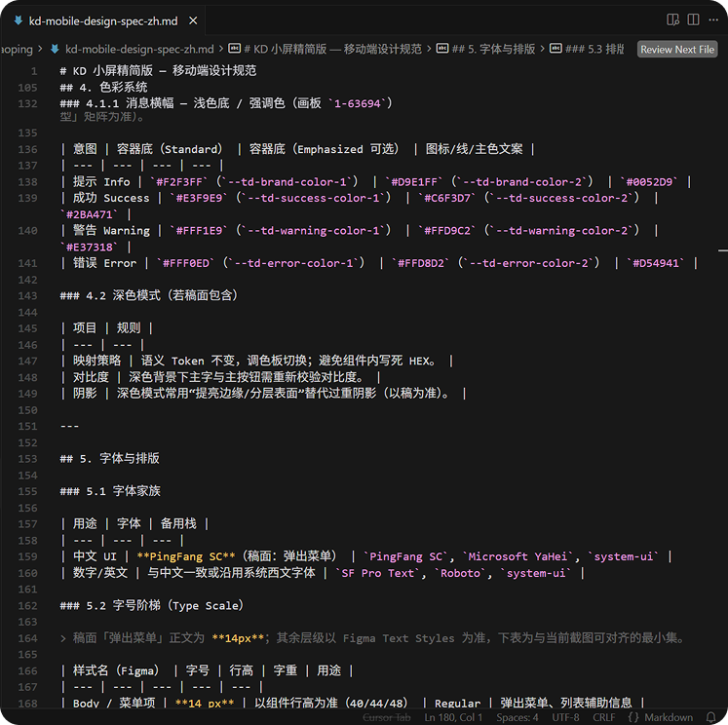Click the curly braces icon beside Markdown

pyautogui.click(x=633, y=717)
